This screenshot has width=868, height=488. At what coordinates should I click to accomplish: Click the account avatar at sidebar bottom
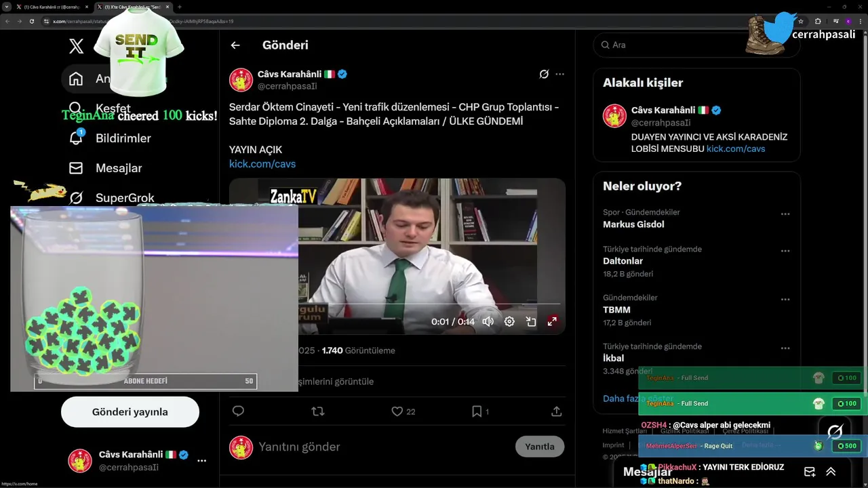click(x=80, y=461)
